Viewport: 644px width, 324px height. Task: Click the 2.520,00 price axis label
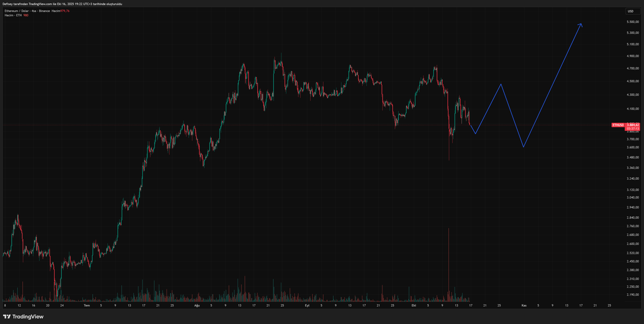[x=632, y=253]
